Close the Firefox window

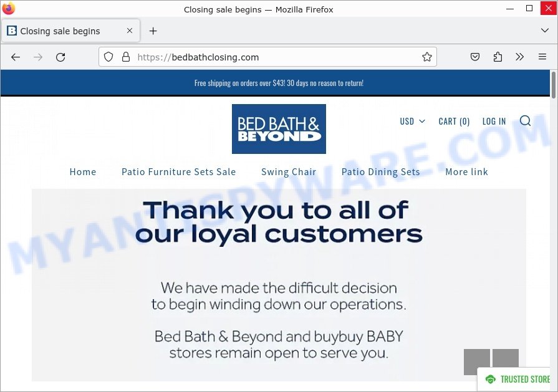point(549,8)
